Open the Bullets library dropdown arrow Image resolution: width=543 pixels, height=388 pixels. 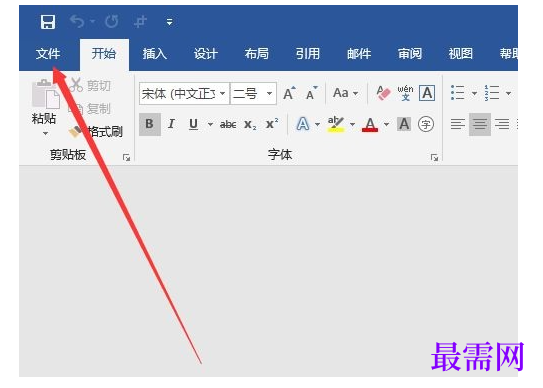pos(474,93)
